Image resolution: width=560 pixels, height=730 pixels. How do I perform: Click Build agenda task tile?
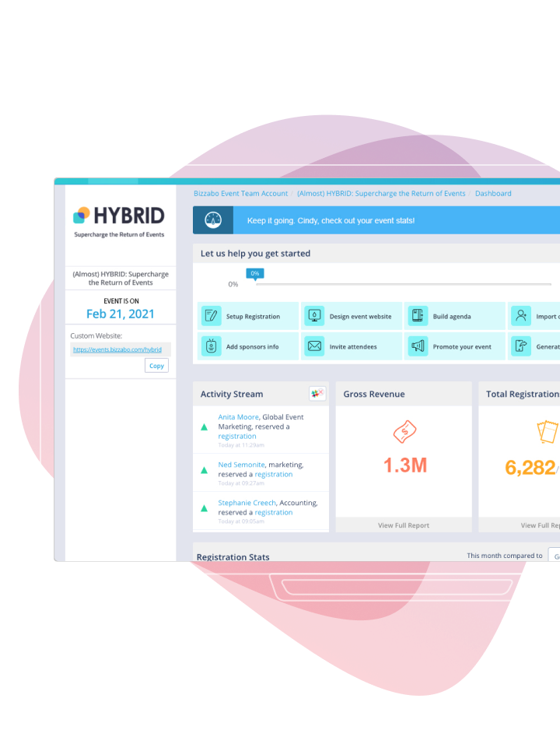coord(454,316)
